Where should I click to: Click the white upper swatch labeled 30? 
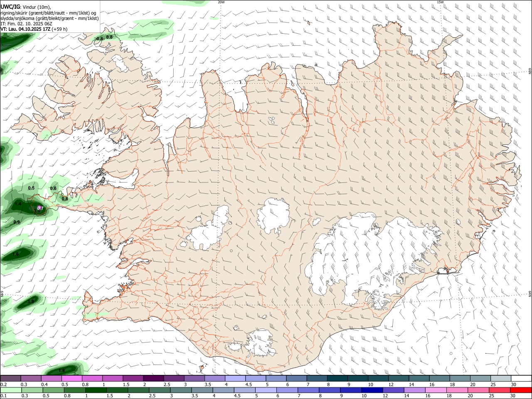tap(520, 378)
